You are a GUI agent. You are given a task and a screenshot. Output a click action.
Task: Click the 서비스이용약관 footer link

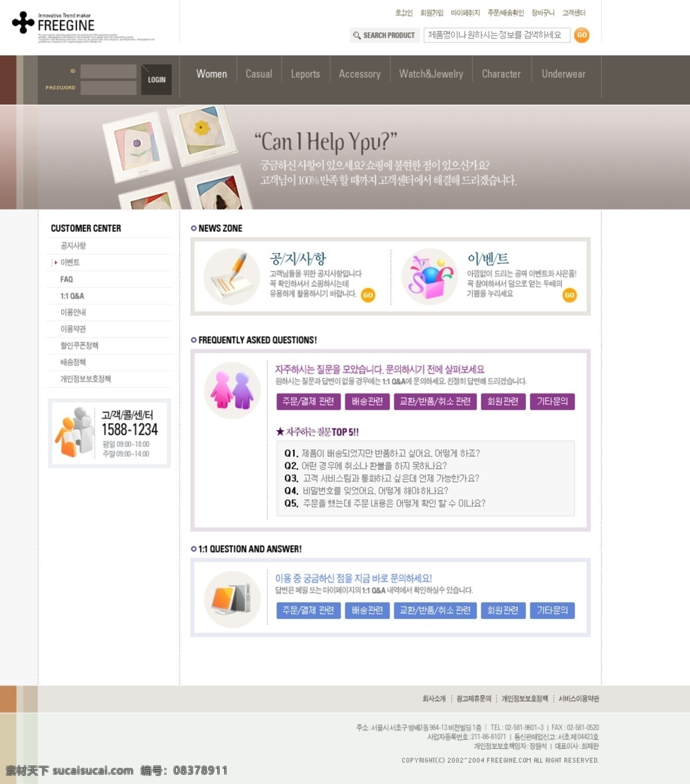(x=578, y=698)
